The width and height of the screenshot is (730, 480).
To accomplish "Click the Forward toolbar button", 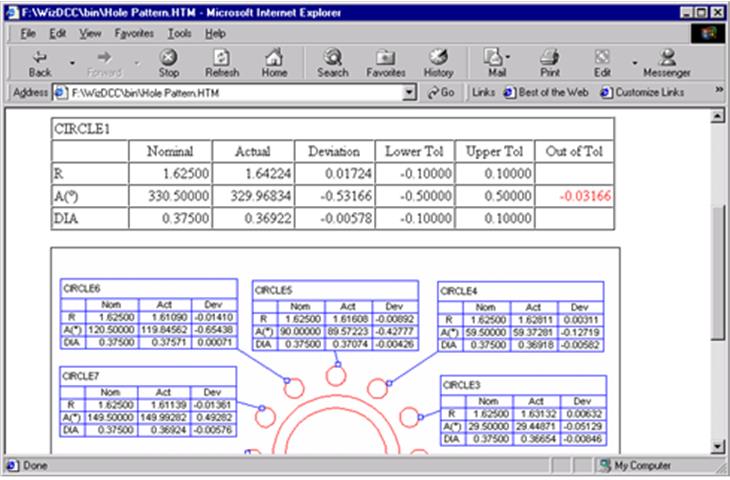I will pyautogui.click(x=104, y=64).
